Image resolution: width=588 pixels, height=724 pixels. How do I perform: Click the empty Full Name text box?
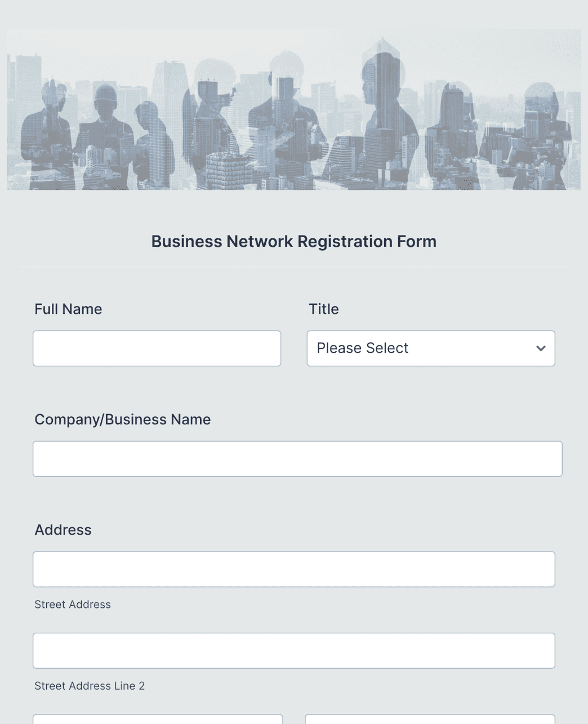[x=157, y=348]
